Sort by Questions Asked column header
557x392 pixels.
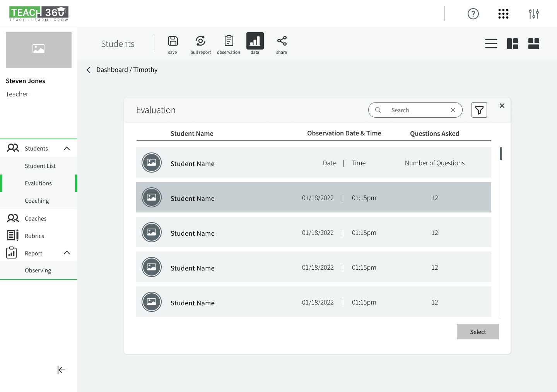435,134
